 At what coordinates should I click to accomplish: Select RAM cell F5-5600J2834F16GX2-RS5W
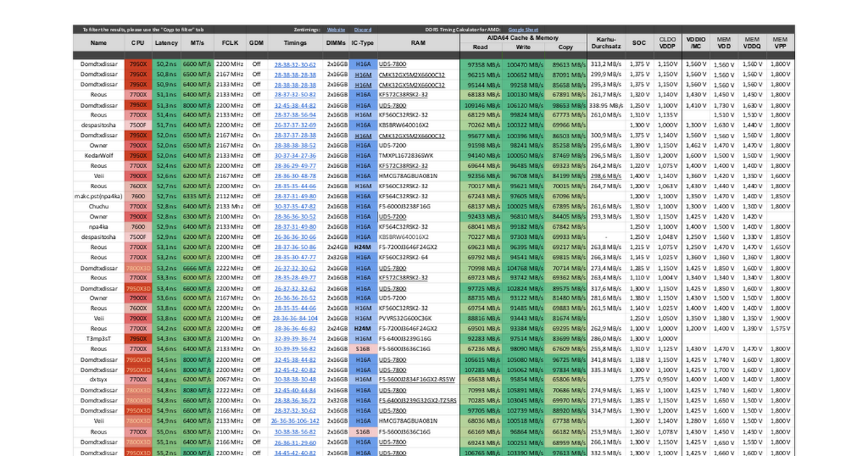point(417,379)
